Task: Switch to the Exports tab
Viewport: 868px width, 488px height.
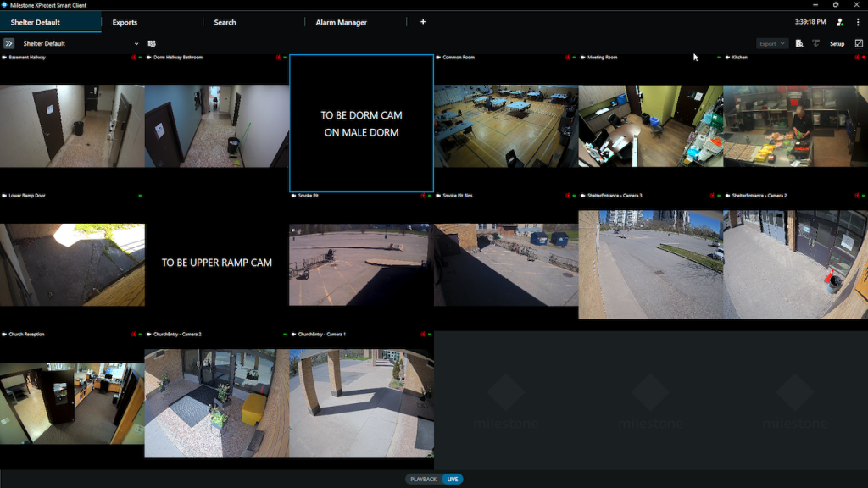Action: click(125, 22)
